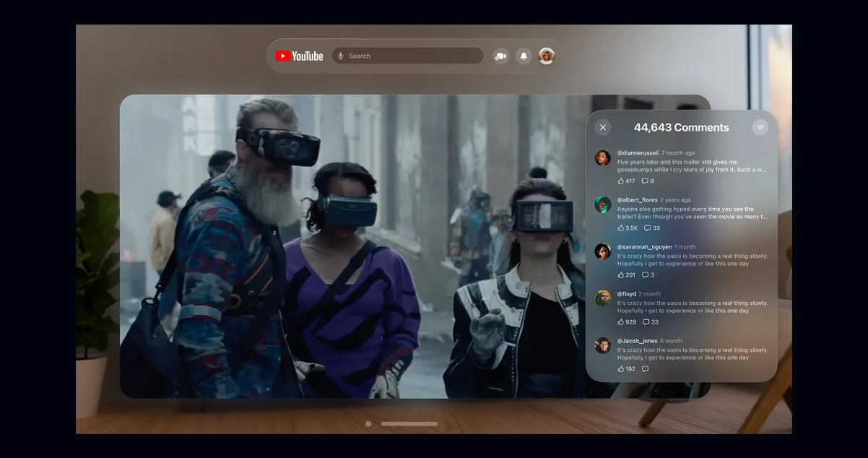This screenshot has width=868, height=458.
Task: Open the notifications bell
Action: click(x=524, y=56)
